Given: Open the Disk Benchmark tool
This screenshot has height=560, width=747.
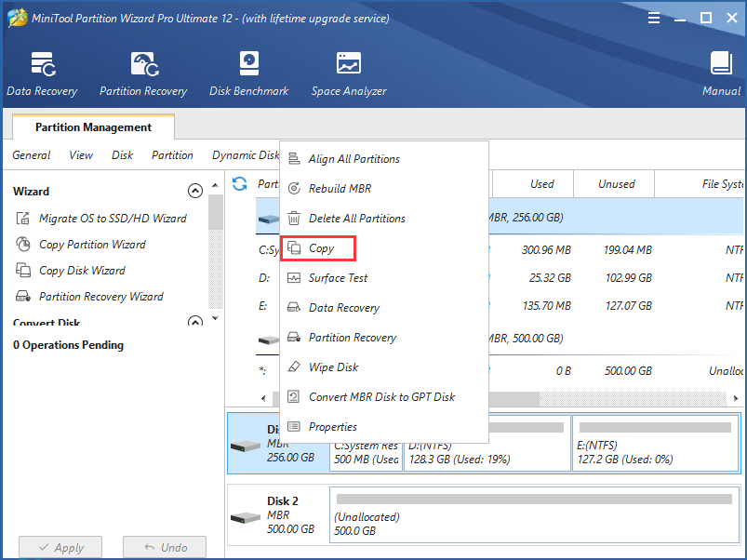Looking at the screenshot, I should [x=248, y=73].
